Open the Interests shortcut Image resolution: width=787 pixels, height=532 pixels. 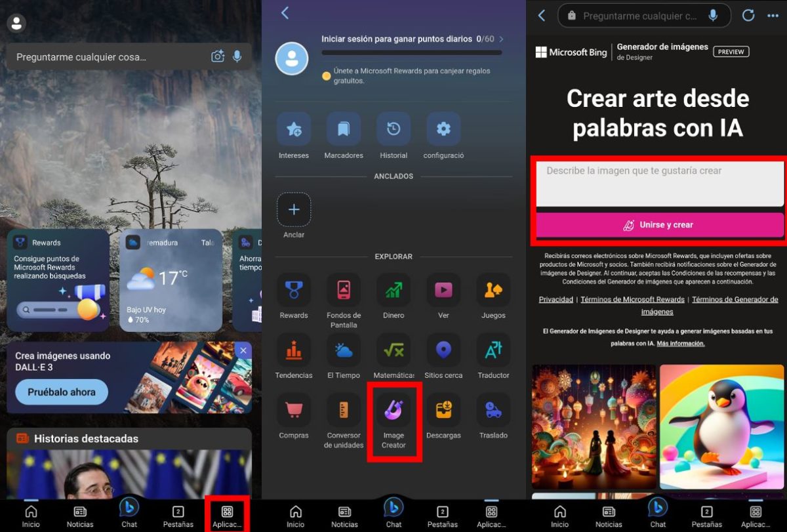294,136
